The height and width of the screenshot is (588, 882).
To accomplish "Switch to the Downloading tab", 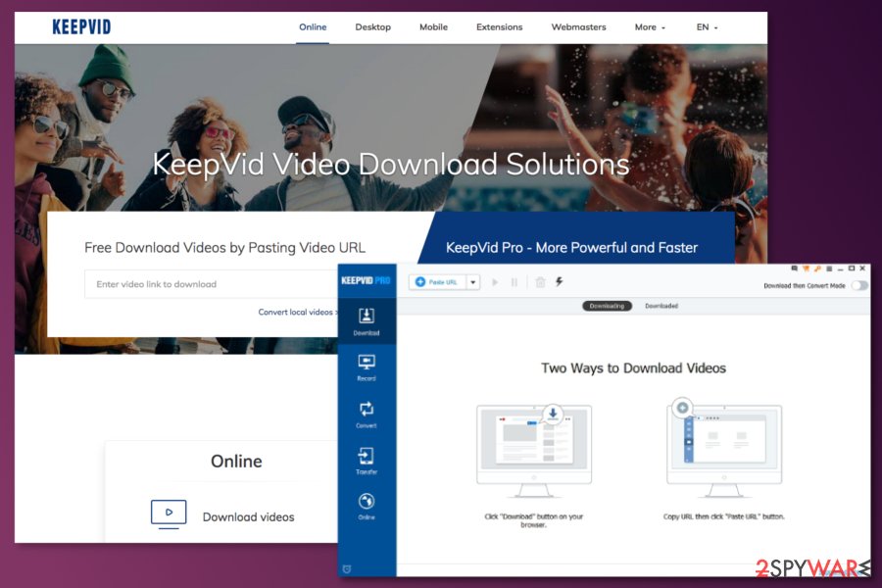I will [607, 306].
